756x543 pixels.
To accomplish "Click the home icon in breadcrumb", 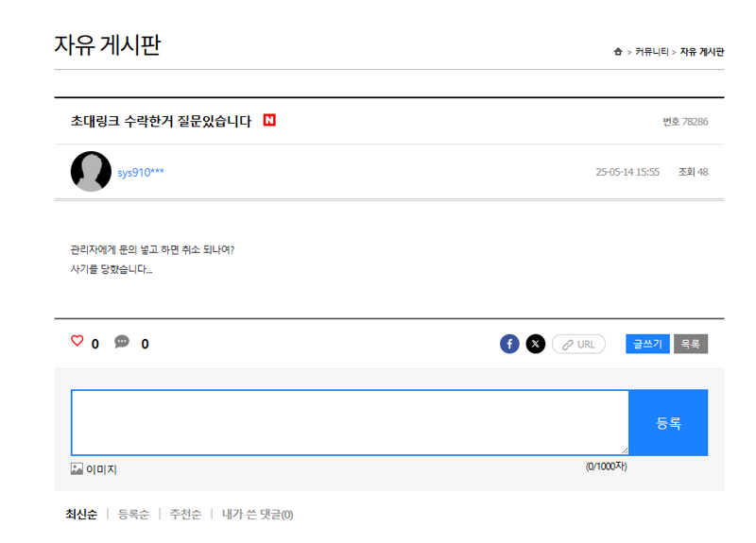I will tap(618, 51).
